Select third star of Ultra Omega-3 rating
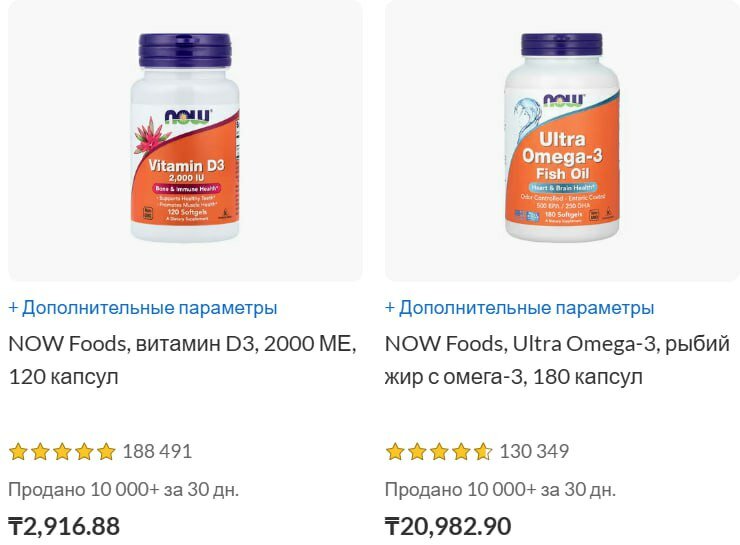The image size is (740, 545). [439, 452]
